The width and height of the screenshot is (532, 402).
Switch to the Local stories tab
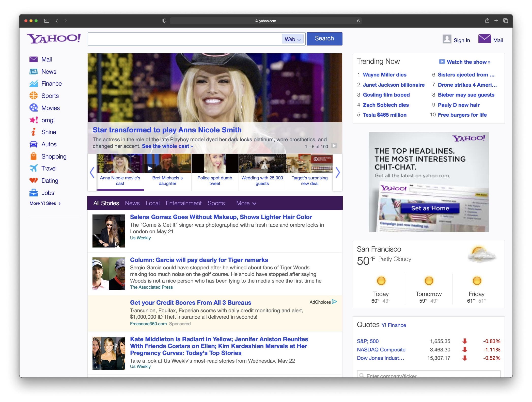click(x=153, y=203)
